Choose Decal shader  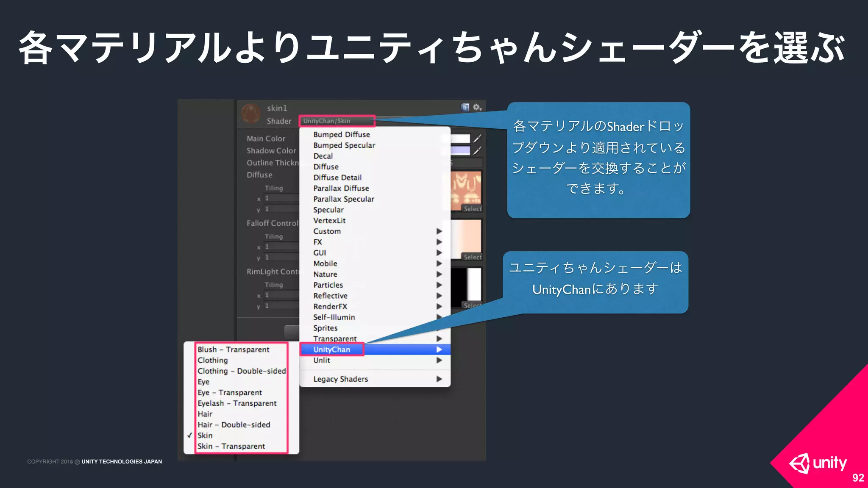click(375, 156)
